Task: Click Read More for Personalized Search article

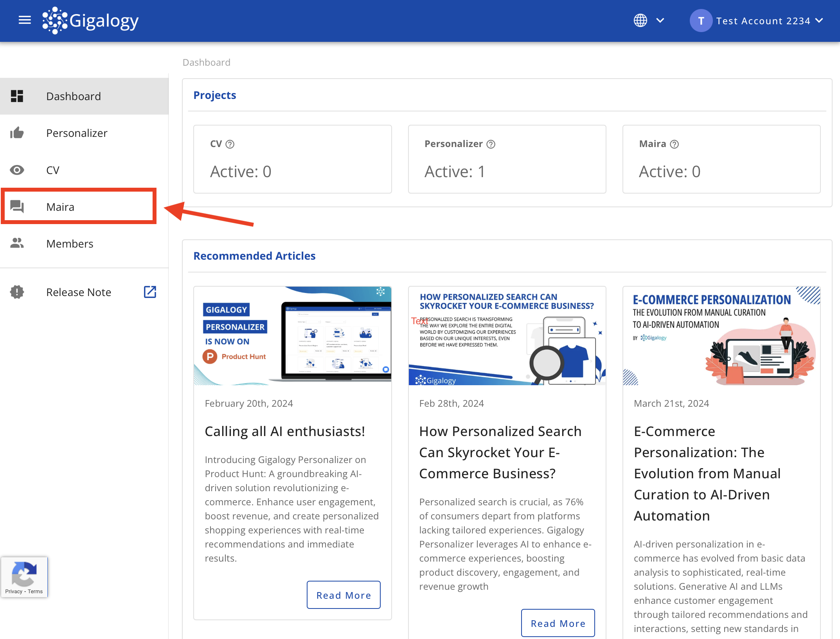Action: 558,623
